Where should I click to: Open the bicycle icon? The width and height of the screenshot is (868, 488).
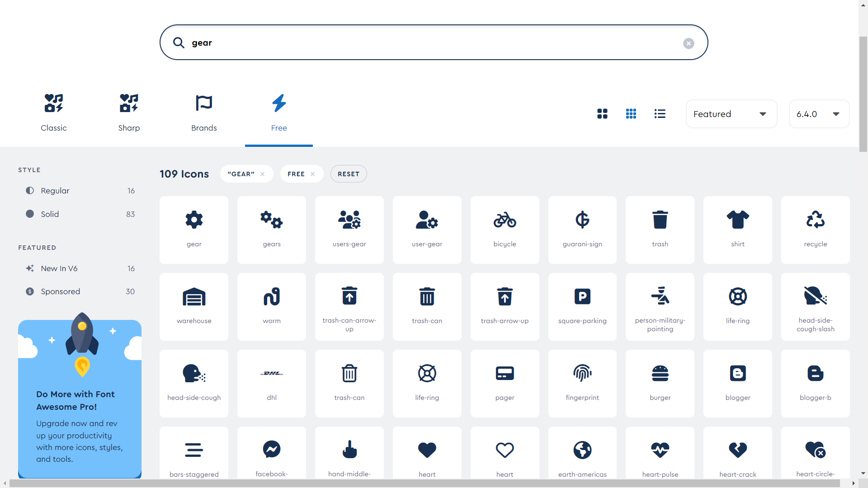pyautogui.click(x=505, y=230)
